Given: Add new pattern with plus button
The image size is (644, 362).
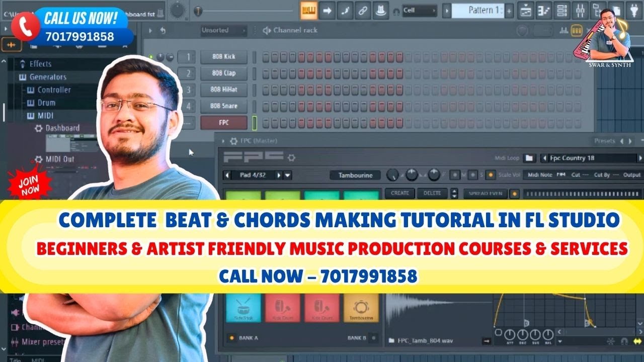Looking at the screenshot, I should tap(509, 11).
